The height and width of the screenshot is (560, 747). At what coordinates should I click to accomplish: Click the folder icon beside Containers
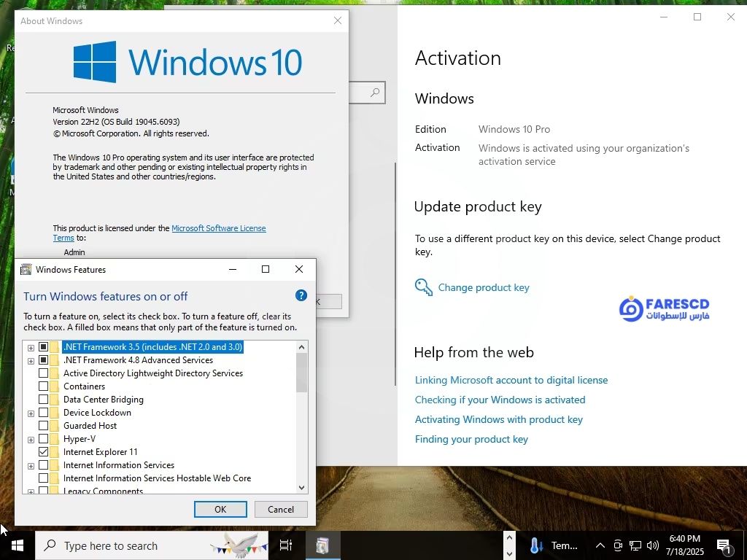pos(55,386)
